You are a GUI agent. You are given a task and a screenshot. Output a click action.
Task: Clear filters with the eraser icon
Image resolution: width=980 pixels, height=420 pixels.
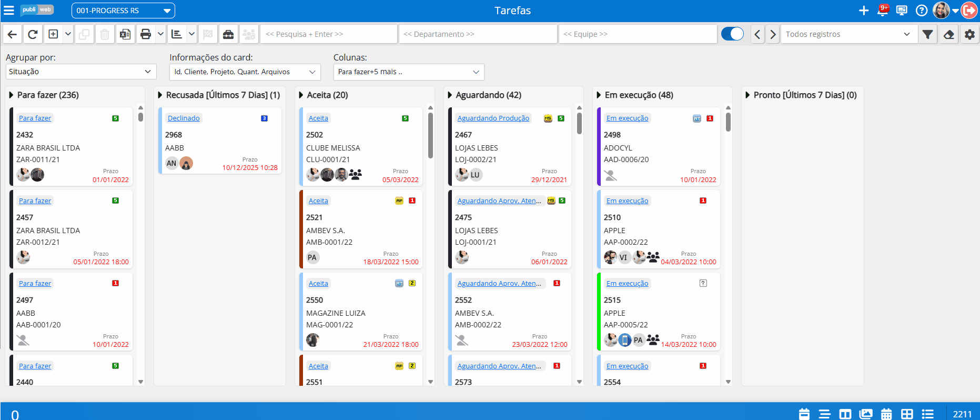(948, 34)
